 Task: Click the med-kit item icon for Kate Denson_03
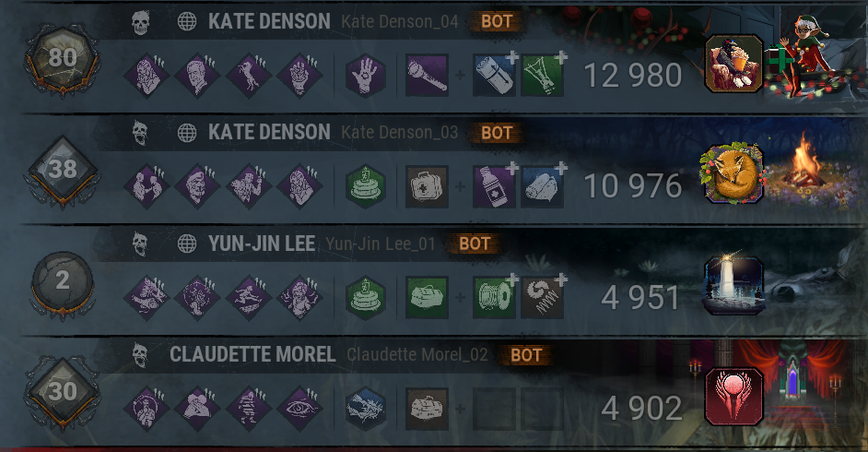(427, 186)
